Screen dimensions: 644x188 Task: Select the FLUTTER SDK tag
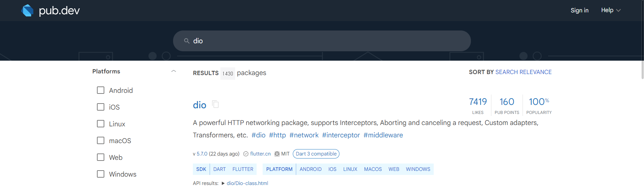click(243, 169)
